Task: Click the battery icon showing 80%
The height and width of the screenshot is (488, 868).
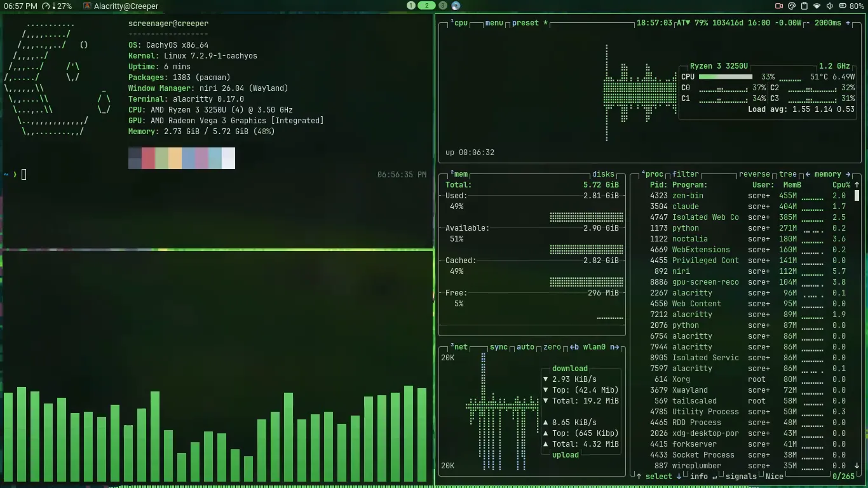Action: point(843,6)
